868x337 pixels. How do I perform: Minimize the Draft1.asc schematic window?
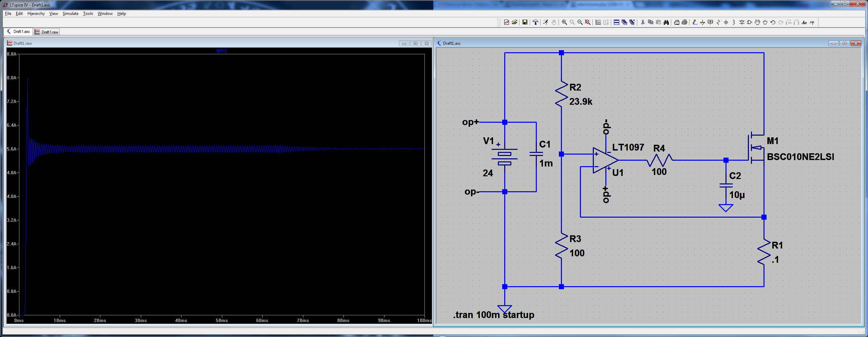coord(833,43)
